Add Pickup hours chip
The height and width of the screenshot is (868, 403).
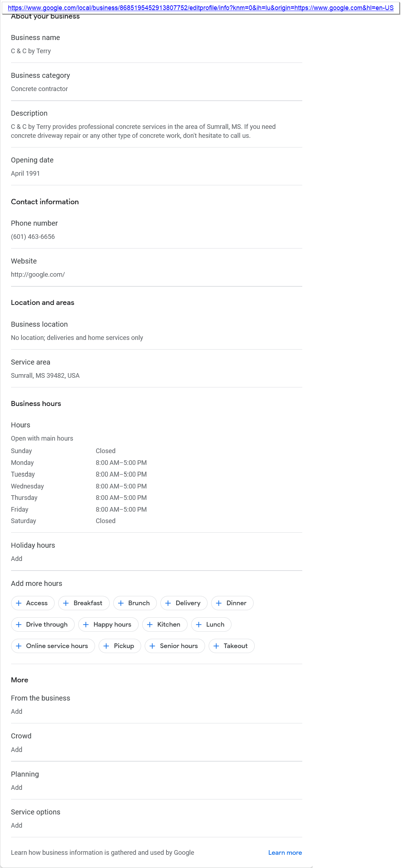tap(120, 646)
